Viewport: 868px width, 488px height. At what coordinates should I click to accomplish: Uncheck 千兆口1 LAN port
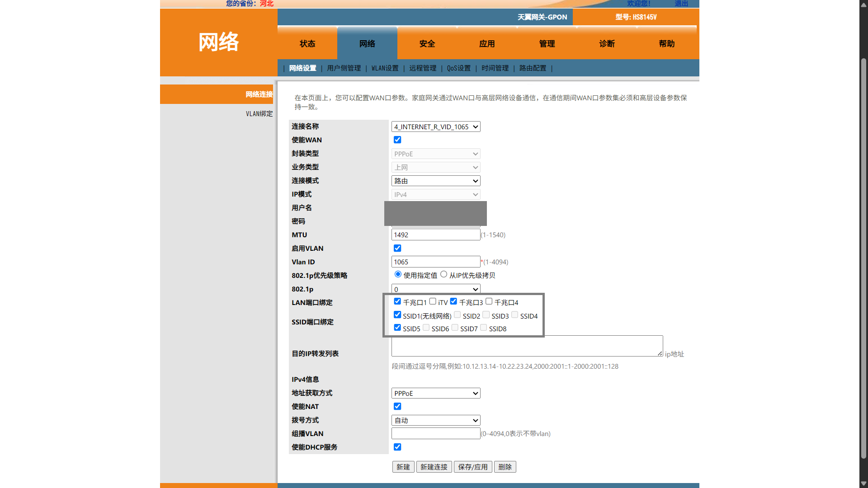pyautogui.click(x=397, y=301)
